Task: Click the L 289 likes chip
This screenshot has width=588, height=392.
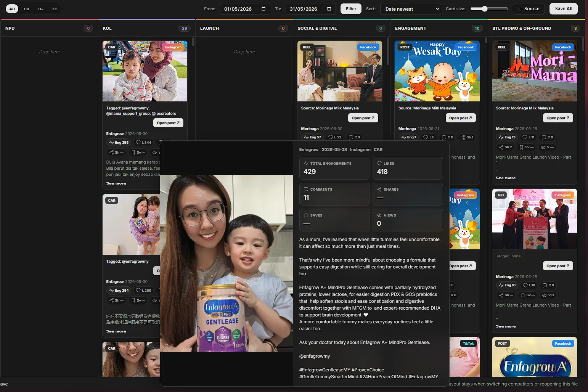Action: click(144, 291)
